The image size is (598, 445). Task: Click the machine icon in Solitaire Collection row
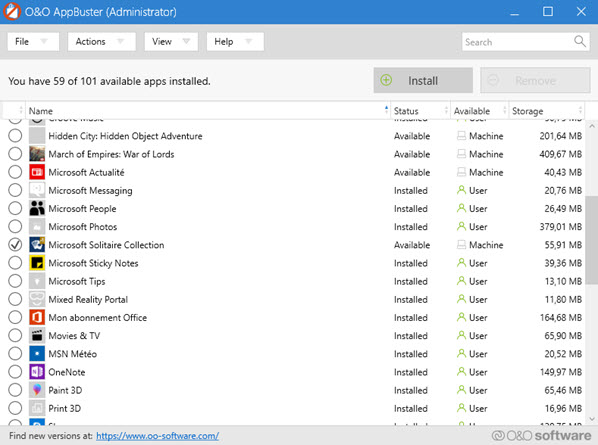pos(461,245)
